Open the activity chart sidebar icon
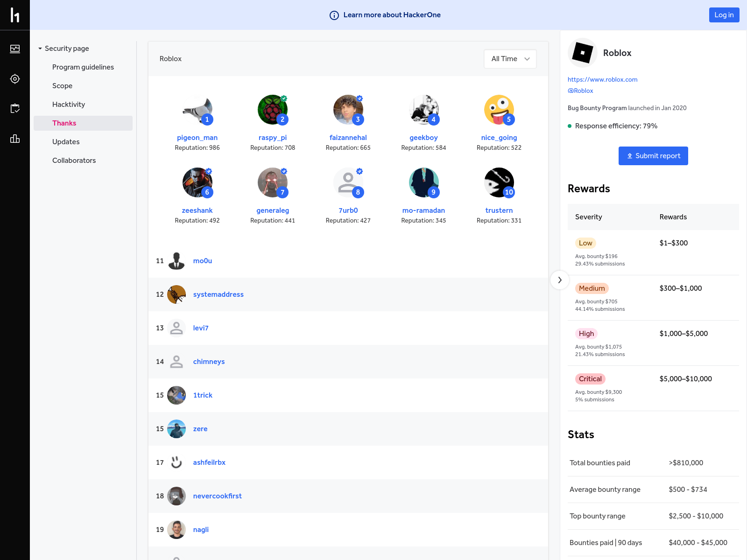The image size is (747, 560). 15,49
